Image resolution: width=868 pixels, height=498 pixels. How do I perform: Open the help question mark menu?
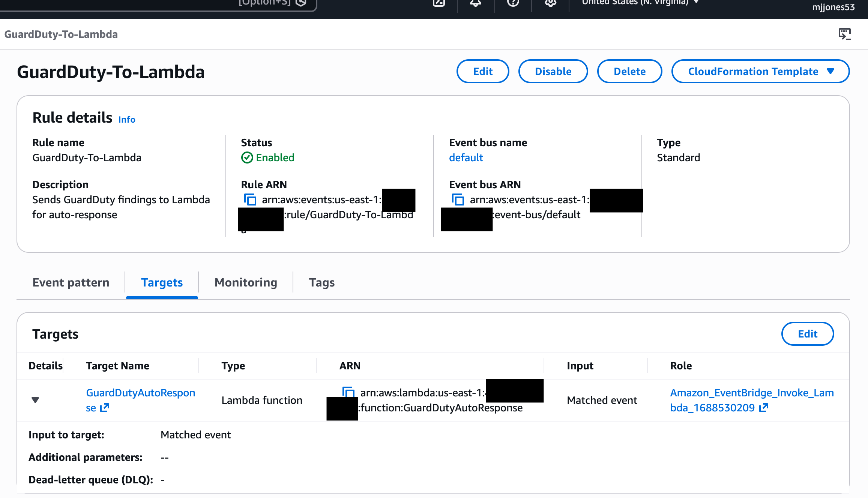[x=513, y=3]
